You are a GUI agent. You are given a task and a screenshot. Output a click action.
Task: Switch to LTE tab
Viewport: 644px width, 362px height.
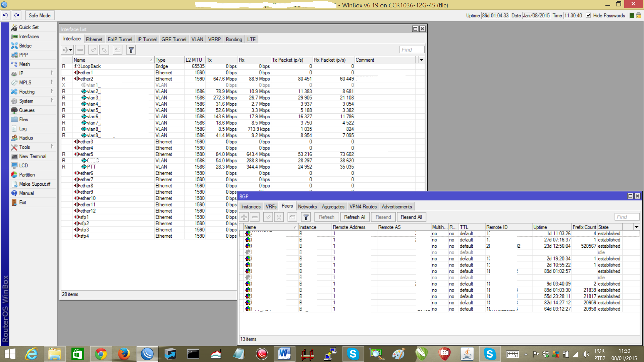252,39
